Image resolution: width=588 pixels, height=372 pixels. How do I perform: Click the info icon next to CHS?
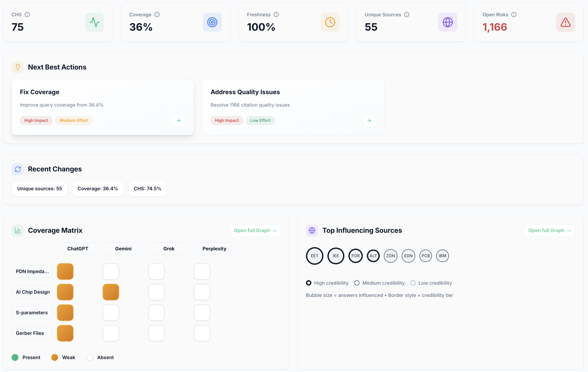tap(27, 15)
